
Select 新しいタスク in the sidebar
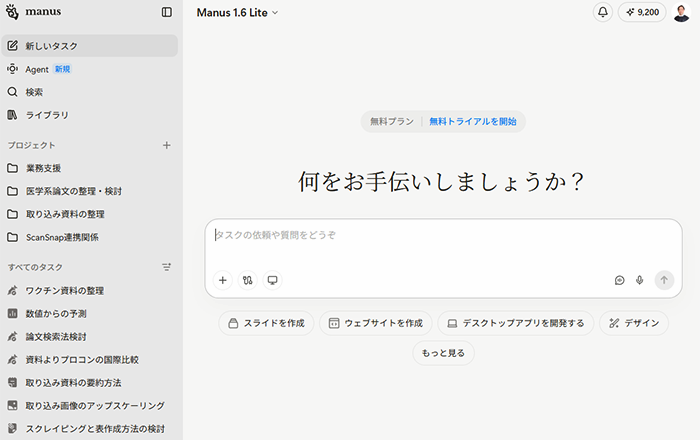(x=90, y=46)
